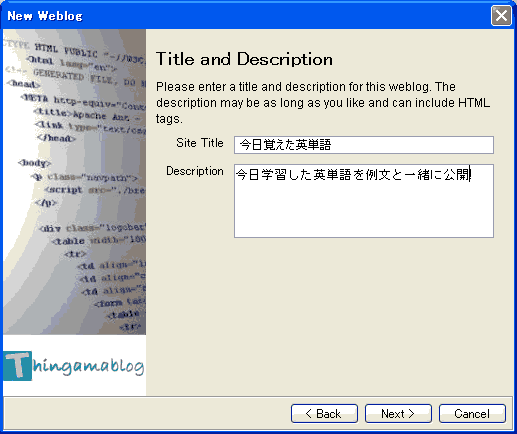Click the Thingamablog handwritten logo text
The image size is (517, 434).
88,366
